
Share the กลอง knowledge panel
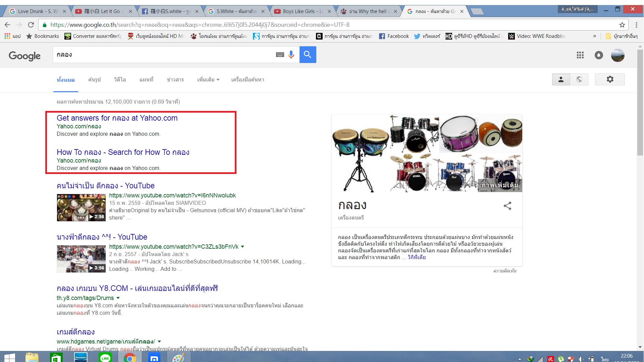pyautogui.click(x=507, y=206)
